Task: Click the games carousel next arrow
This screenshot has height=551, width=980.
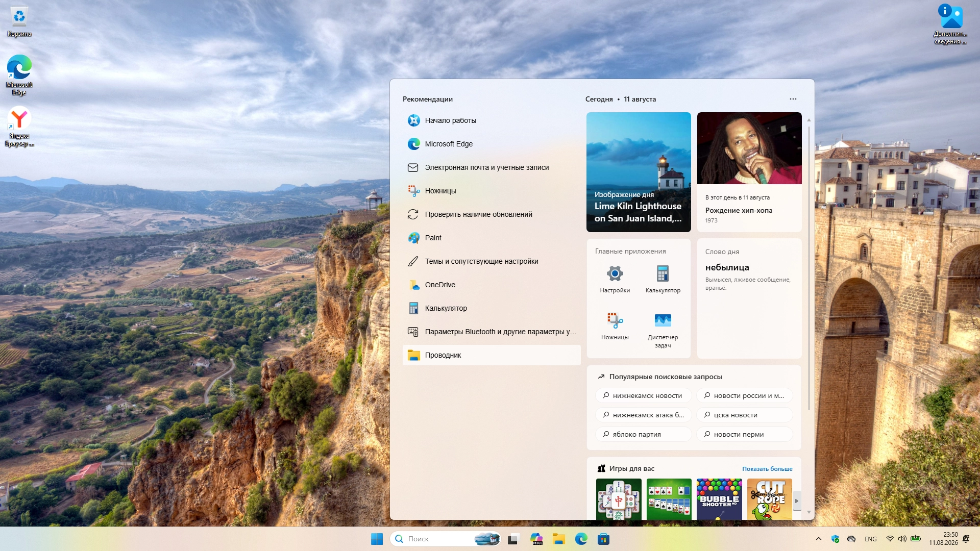Action: point(797,501)
